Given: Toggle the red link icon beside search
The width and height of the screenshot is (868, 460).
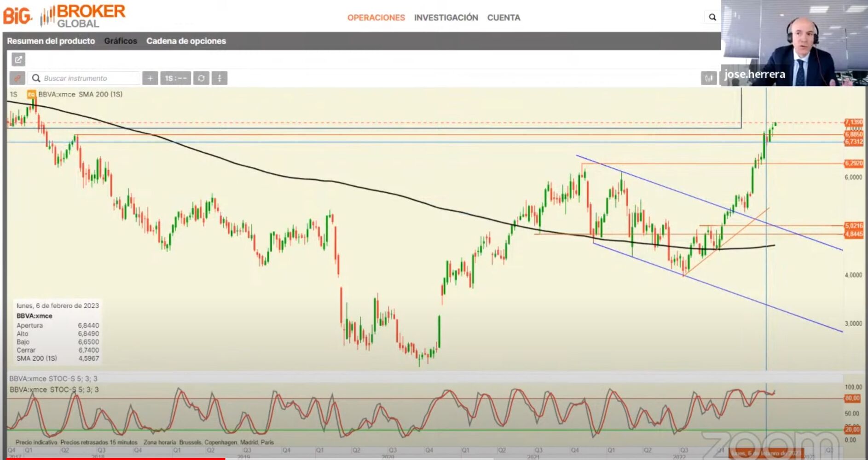Looking at the screenshot, I should [x=17, y=78].
